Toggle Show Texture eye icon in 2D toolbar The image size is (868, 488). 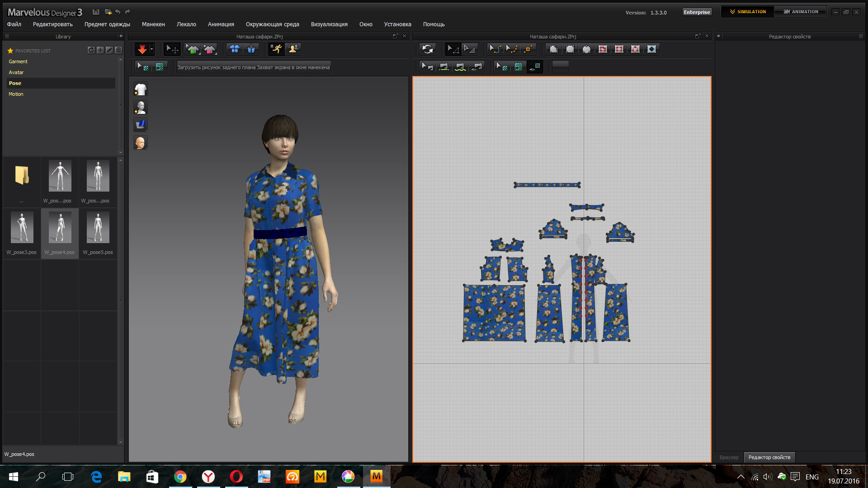(535, 67)
